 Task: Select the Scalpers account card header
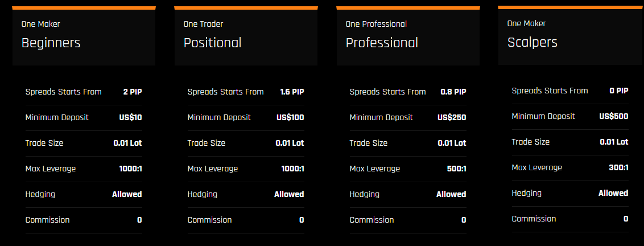point(570,35)
